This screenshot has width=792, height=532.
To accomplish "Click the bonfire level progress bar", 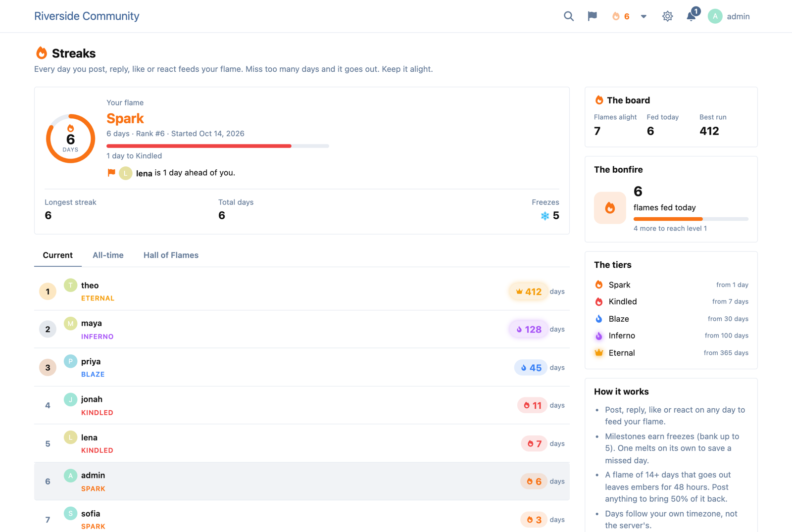I will 691,219.
